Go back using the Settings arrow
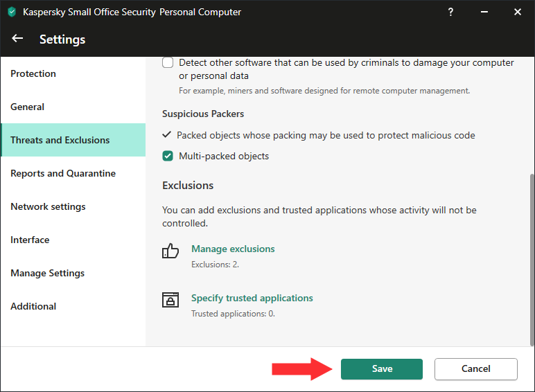 point(17,39)
